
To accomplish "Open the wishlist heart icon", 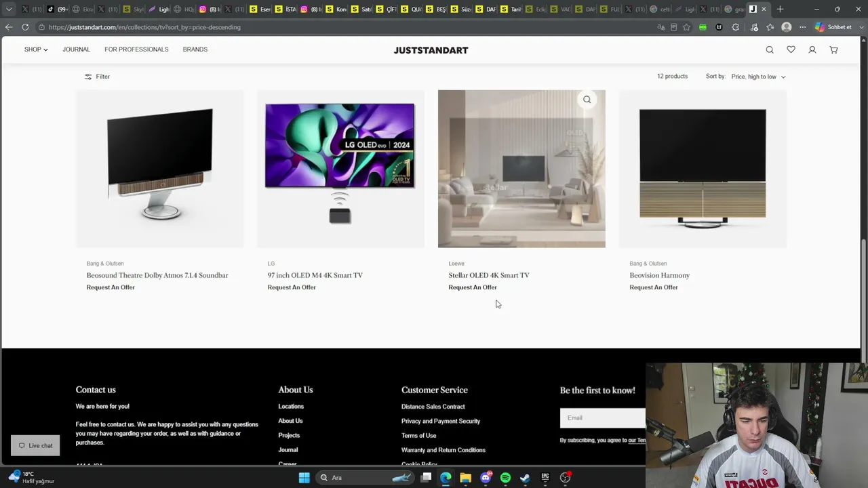I will pyautogui.click(x=791, y=49).
